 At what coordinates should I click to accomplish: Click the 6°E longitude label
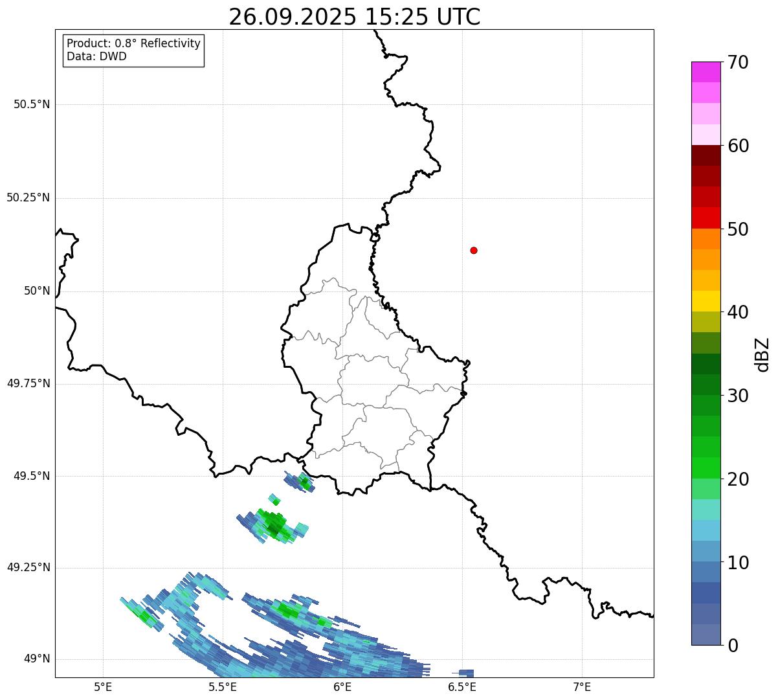click(342, 686)
